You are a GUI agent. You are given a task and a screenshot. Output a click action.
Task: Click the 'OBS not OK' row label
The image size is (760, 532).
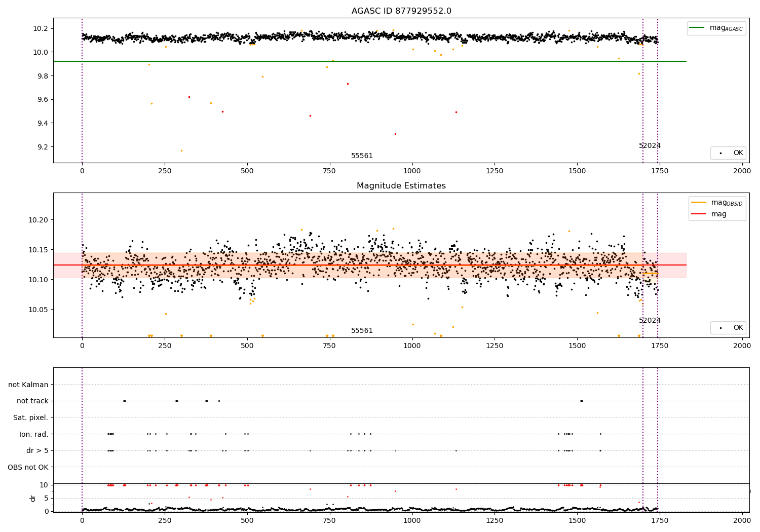(x=28, y=467)
